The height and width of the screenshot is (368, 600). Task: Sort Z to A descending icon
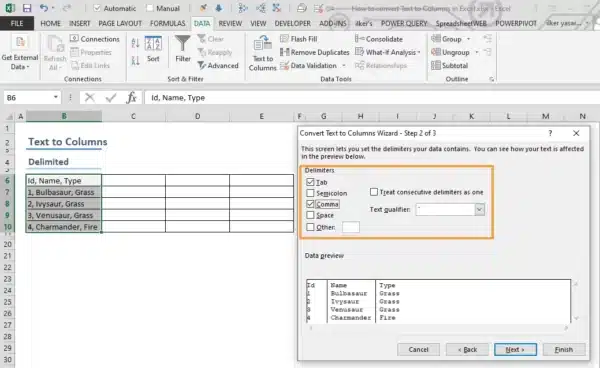coord(135,60)
